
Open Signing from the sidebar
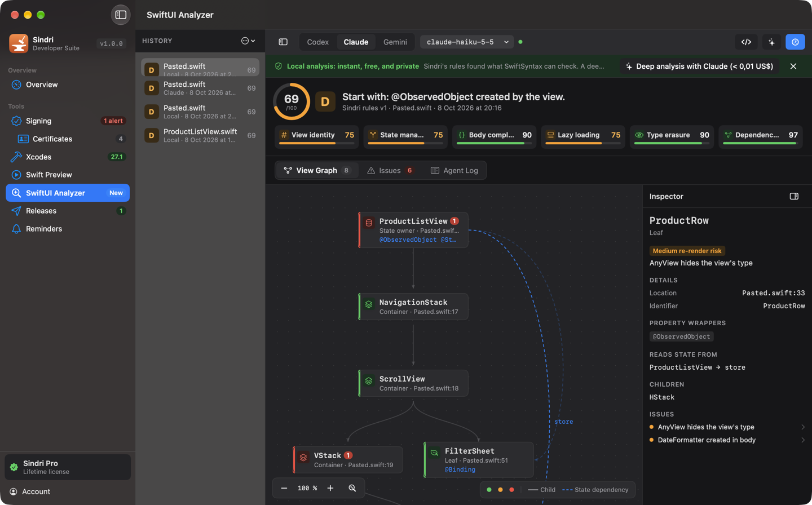[x=68, y=121]
